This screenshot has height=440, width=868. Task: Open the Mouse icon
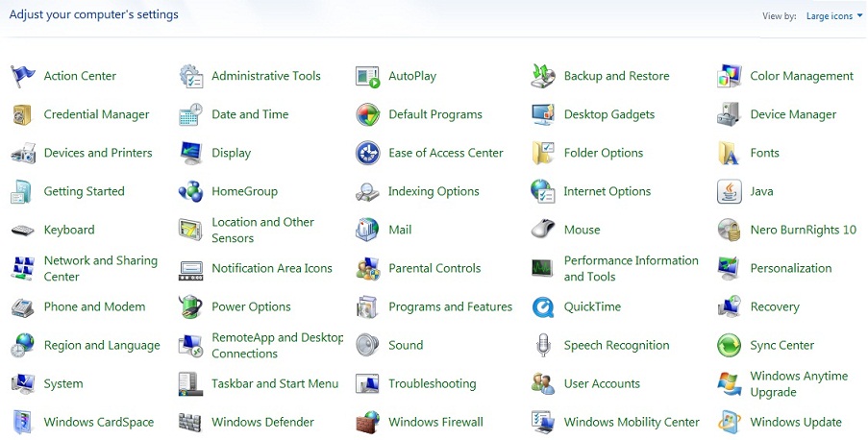(543, 230)
